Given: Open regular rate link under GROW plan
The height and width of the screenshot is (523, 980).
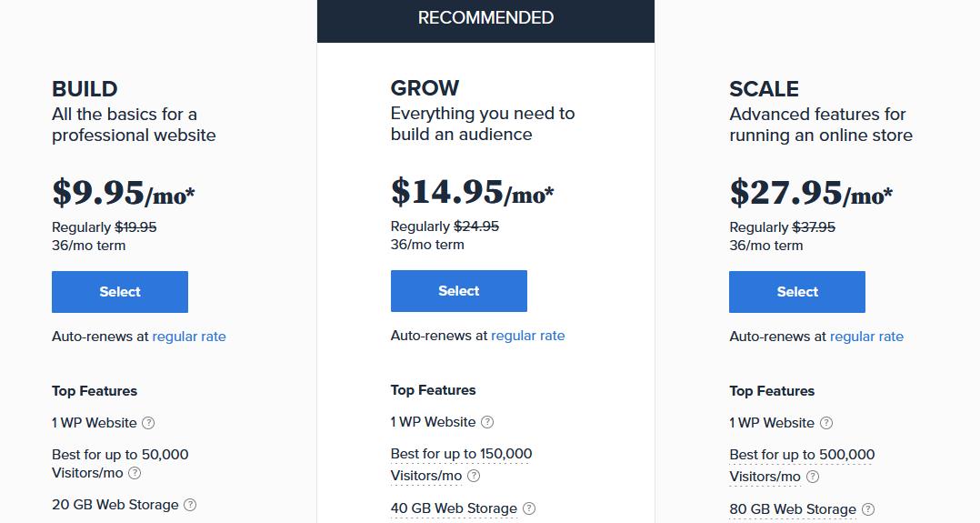Looking at the screenshot, I should (527, 336).
